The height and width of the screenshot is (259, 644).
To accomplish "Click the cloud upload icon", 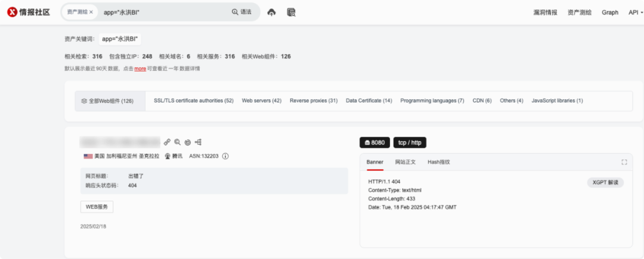I will (271, 13).
